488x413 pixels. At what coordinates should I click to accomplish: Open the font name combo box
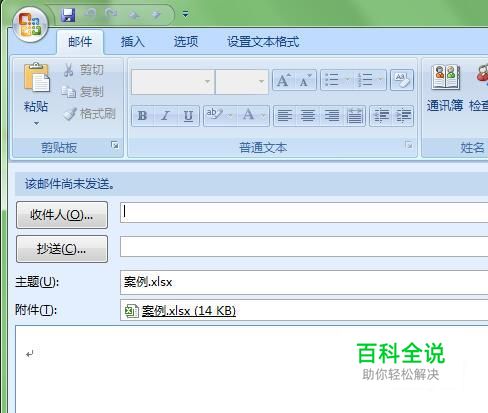173,82
